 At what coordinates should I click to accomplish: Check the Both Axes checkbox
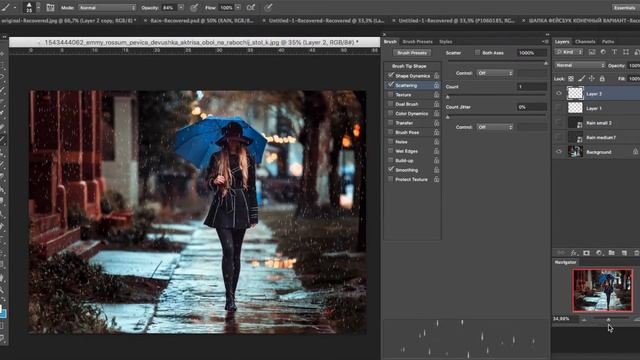[478, 52]
